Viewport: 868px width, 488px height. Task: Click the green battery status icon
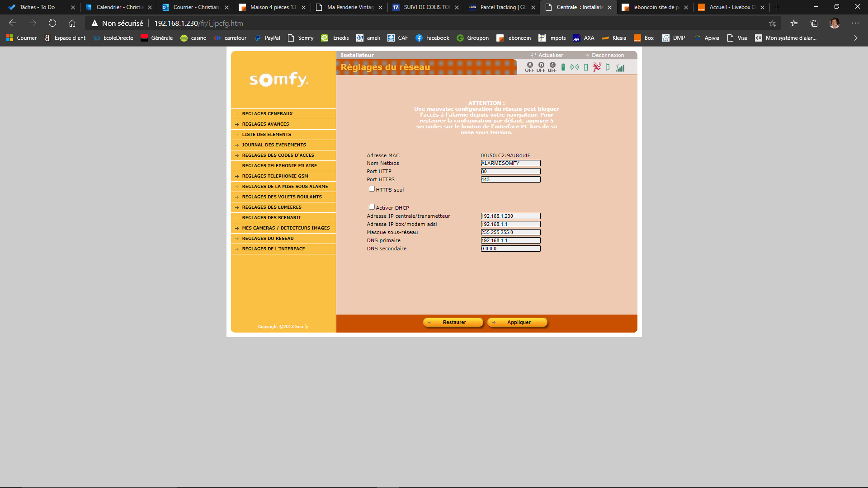click(563, 67)
